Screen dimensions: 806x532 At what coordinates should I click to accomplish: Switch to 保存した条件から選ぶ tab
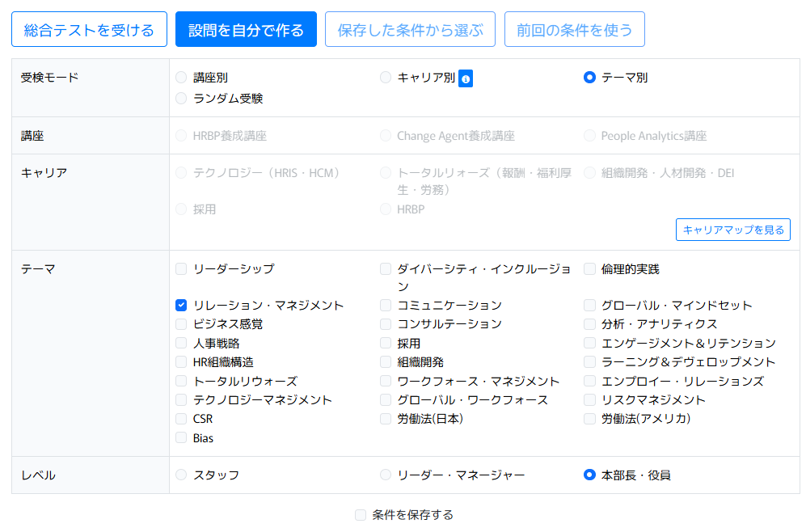[410, 30]
